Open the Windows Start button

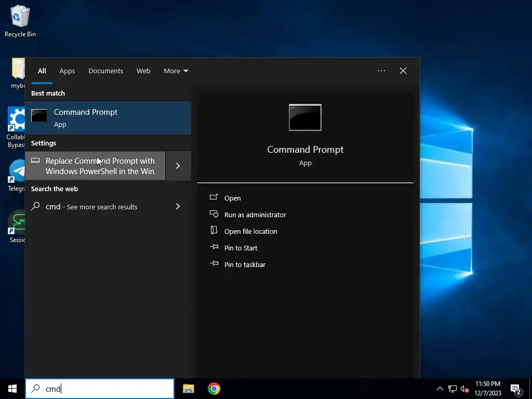coord(12,389)
